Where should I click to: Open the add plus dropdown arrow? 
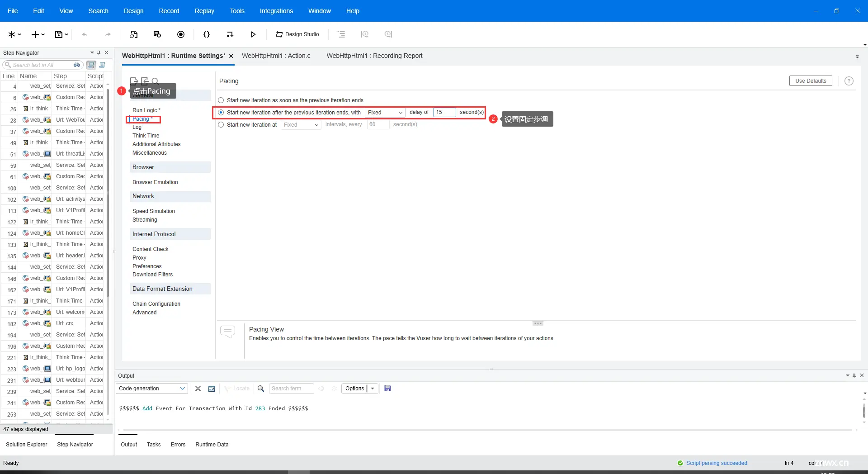click(43, 34)
